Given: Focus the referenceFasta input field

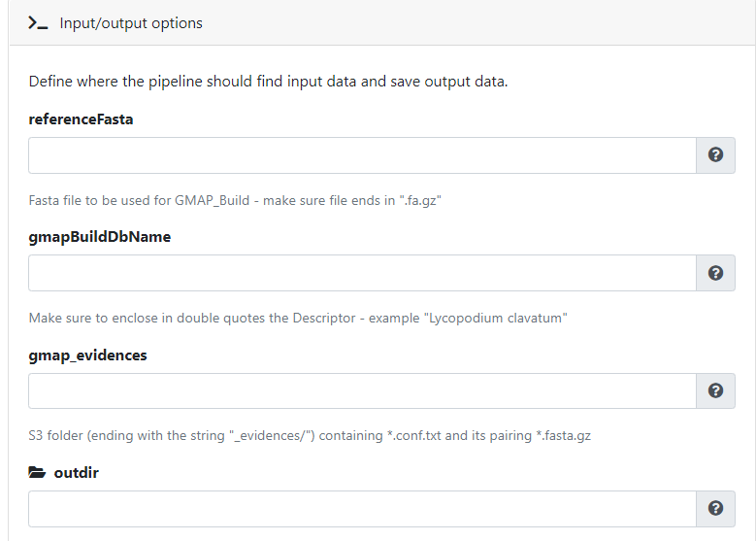Looking at the screenshot, I should [362, 155].
